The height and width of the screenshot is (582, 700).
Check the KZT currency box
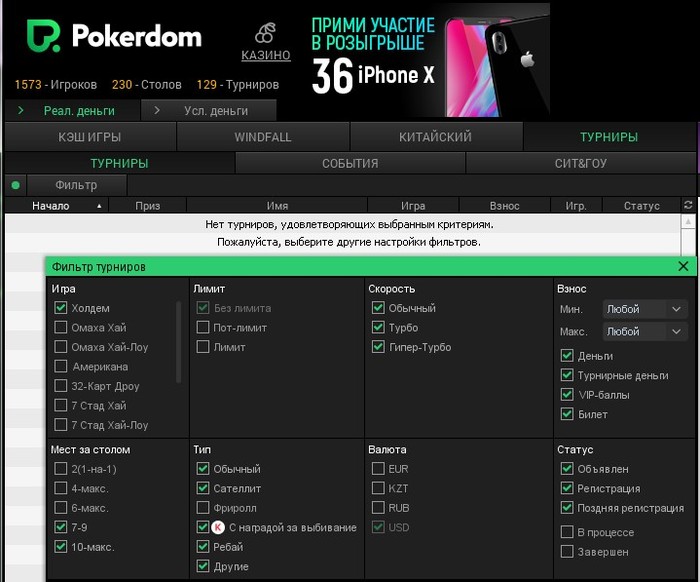378,488
